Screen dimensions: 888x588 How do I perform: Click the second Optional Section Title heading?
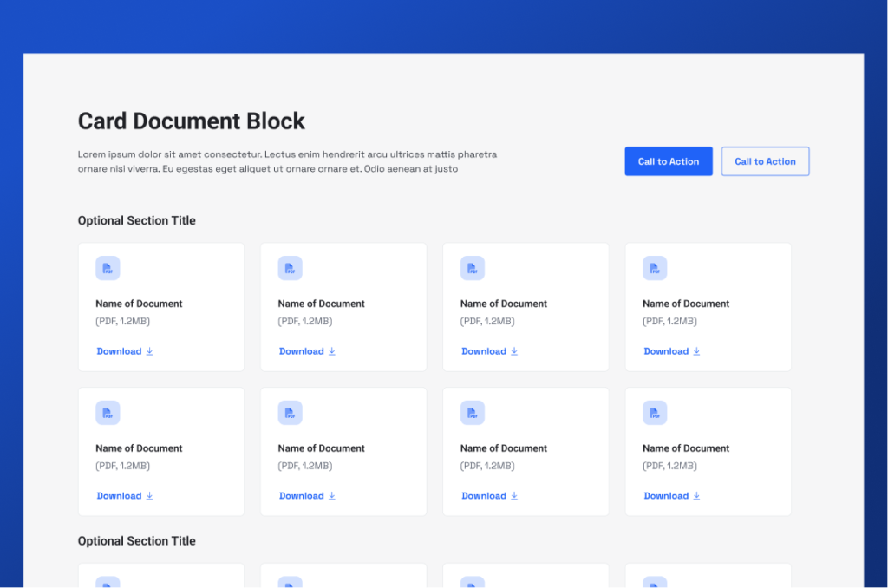point(136,540)
